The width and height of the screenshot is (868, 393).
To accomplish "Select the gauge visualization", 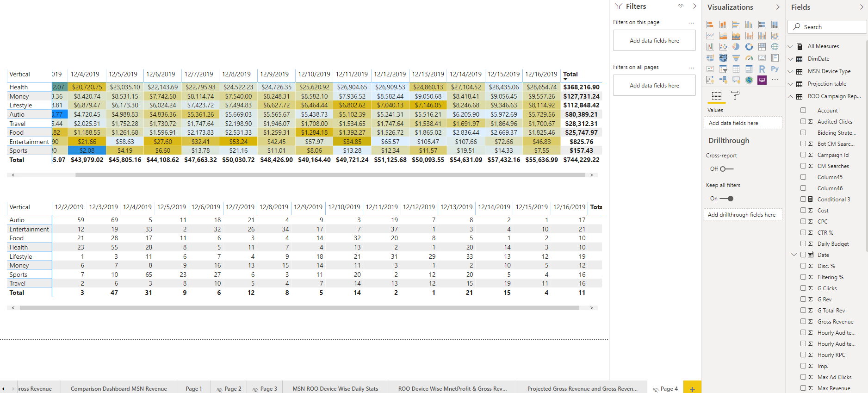I will [749, 58].
